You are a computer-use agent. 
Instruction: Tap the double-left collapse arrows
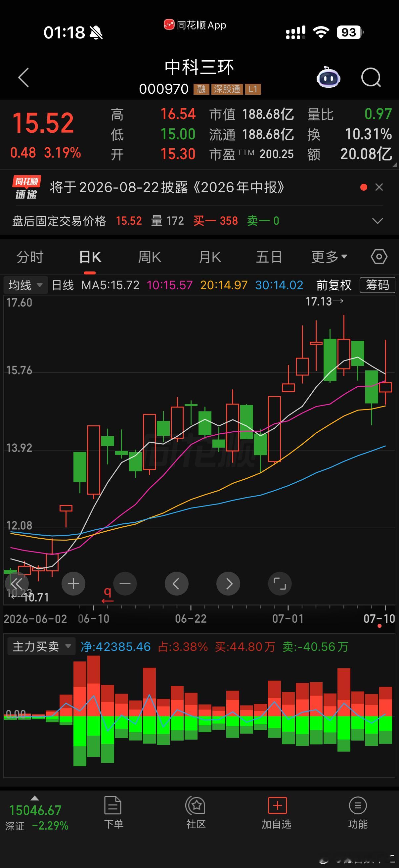(17, 584)
